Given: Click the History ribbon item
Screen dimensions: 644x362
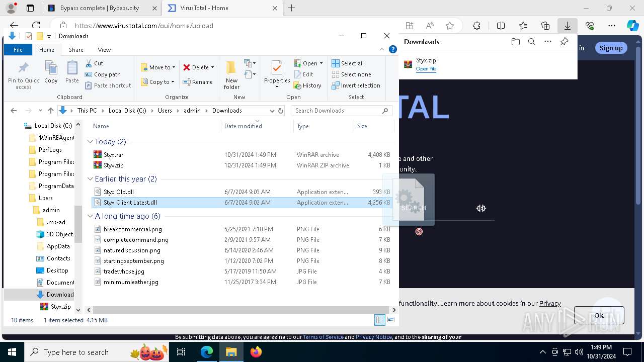Looking at the screenshot, I should coord(307,85).
